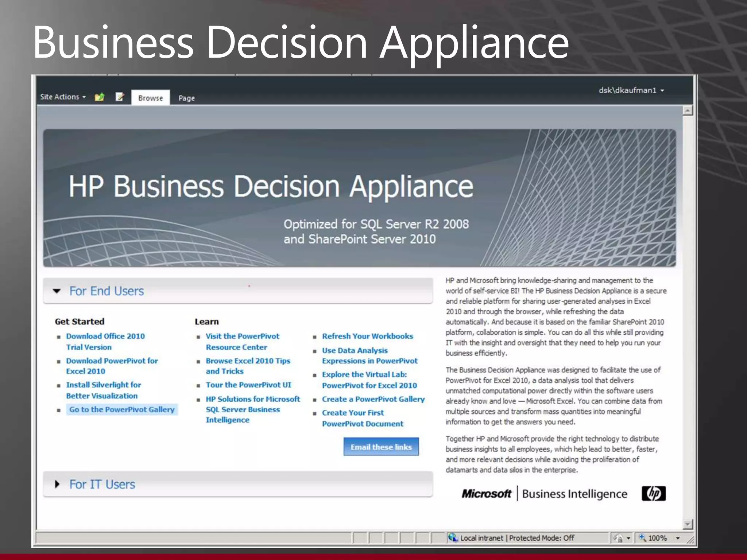This screenshot has height=560, width=747.
Task: Go to the PowerPivot Gallery link
Action: click(122, 409)
